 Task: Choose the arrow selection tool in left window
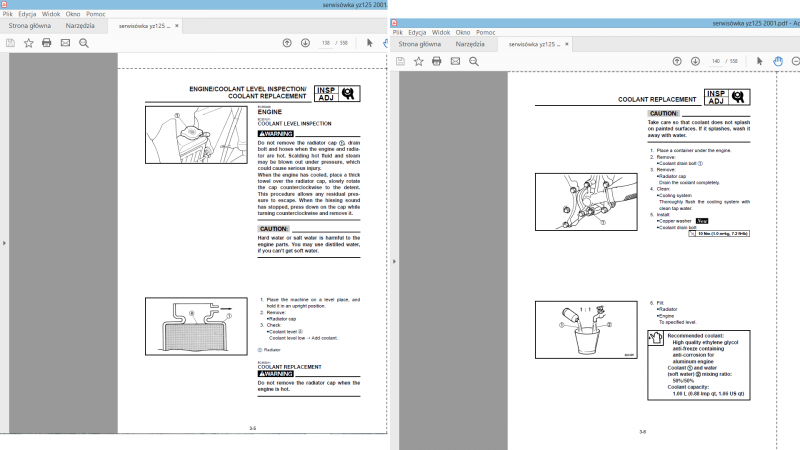click(369, 43)
